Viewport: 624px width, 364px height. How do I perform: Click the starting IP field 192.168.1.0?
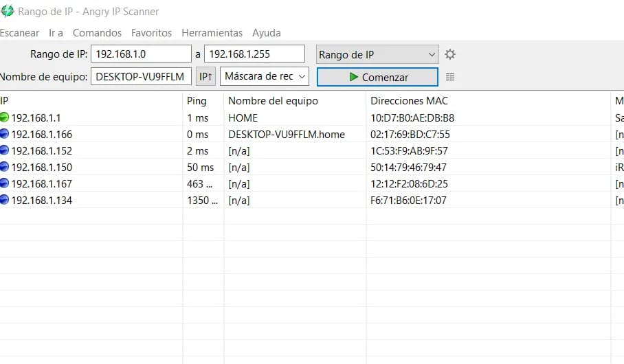point(141,54)
